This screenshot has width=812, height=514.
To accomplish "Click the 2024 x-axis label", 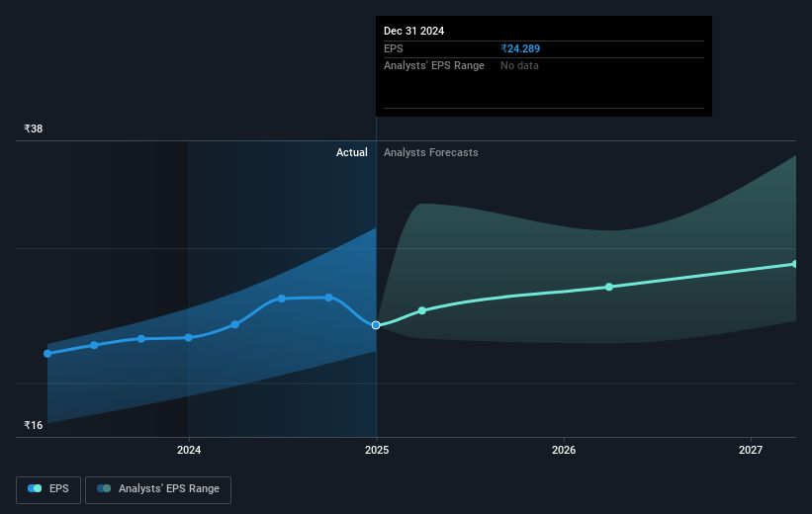I will pyautogui.click(x=189, y=450).
